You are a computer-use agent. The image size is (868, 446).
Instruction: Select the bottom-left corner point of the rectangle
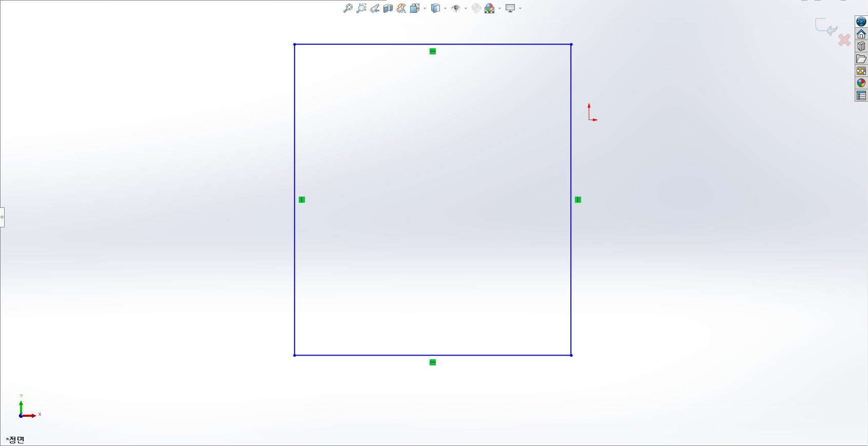[x=295, y=355]
